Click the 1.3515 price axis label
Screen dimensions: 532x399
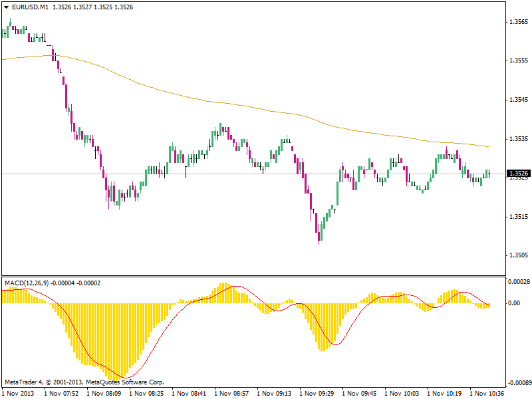(x=519, y=217)
